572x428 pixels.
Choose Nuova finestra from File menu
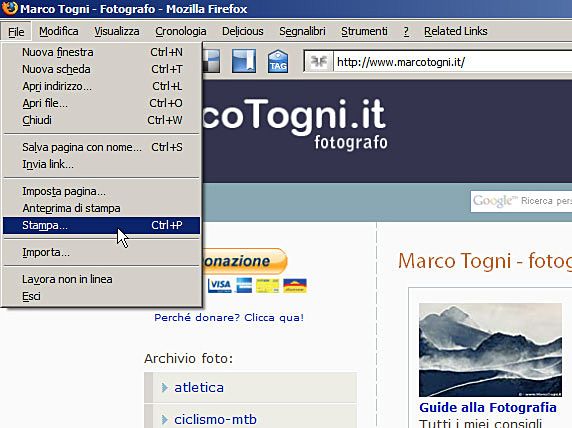tap(101, 52)
